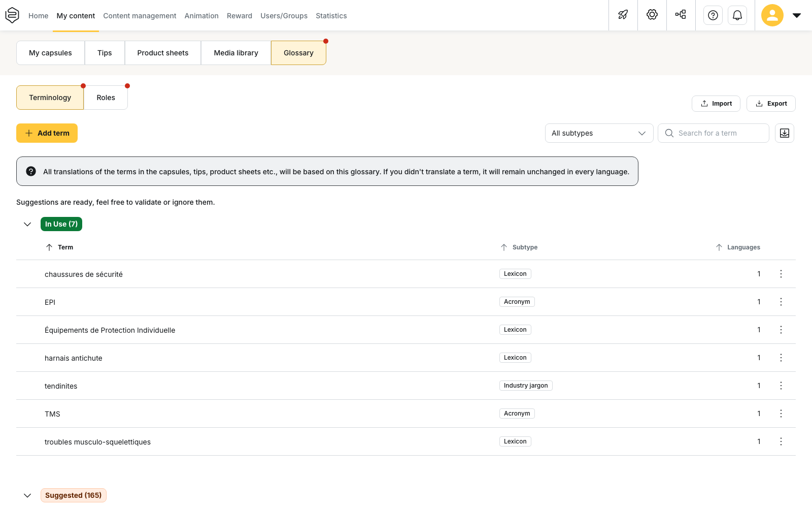Open row options for TMS
The image size is (812, 508).
click(781, 414)
